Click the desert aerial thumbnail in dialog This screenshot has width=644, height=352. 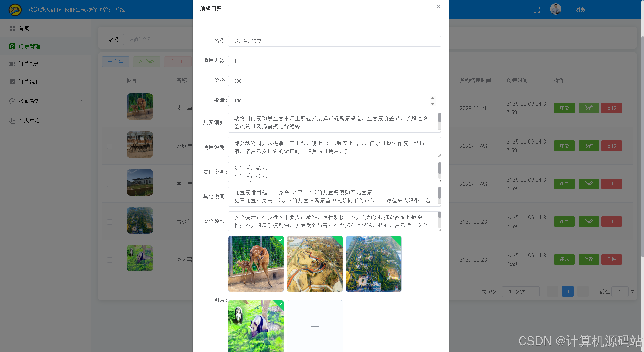coord(315,264)
